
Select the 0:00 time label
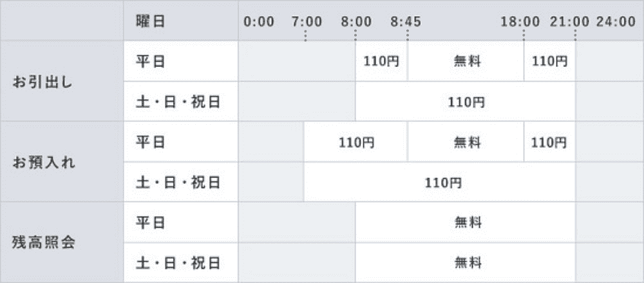tap(259, 22)
